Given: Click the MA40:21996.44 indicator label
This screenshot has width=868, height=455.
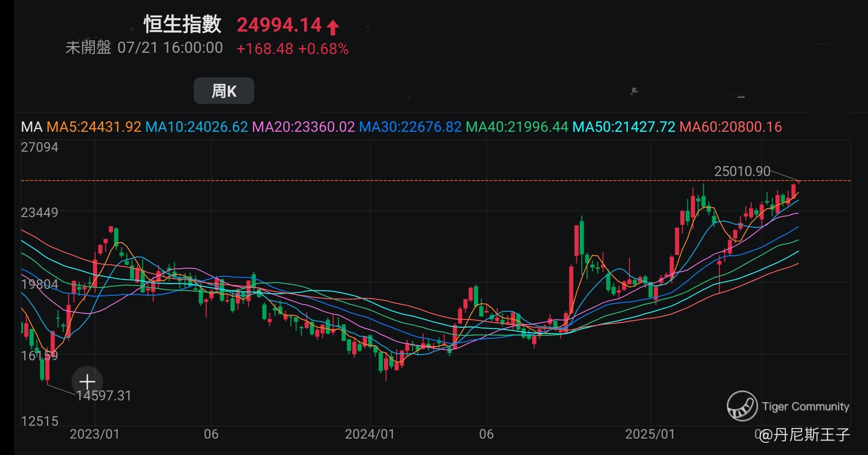Looking at the screenshot, I should coord(517,127).
